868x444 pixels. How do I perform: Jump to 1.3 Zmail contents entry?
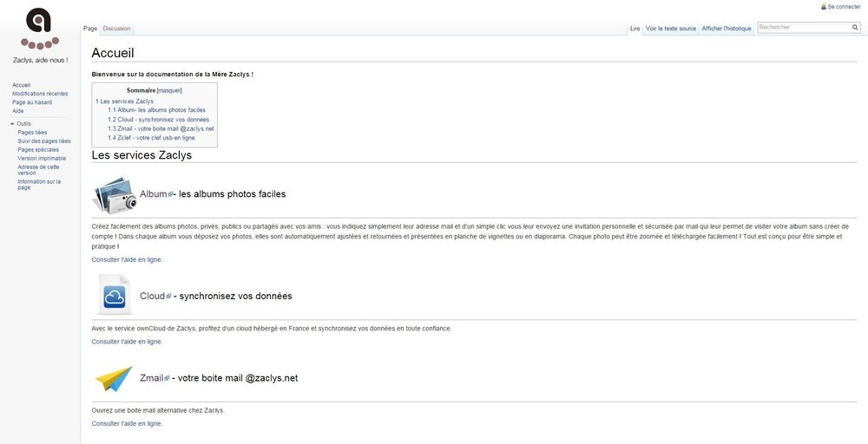(x=161, y=128)
